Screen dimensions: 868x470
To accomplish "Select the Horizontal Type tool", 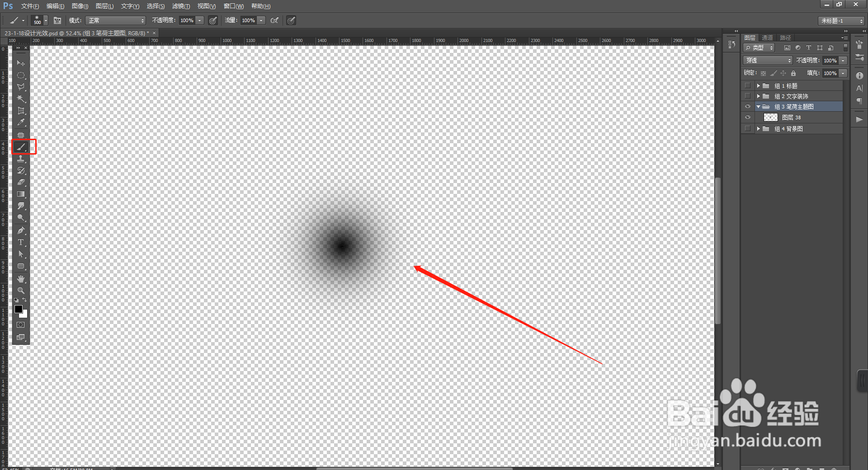I will tap(21, 242).
